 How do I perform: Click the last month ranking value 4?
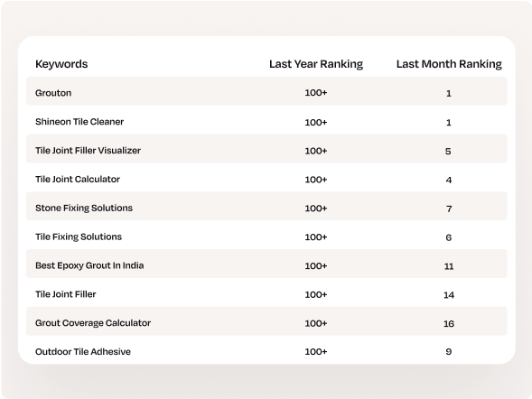point(449,180)
